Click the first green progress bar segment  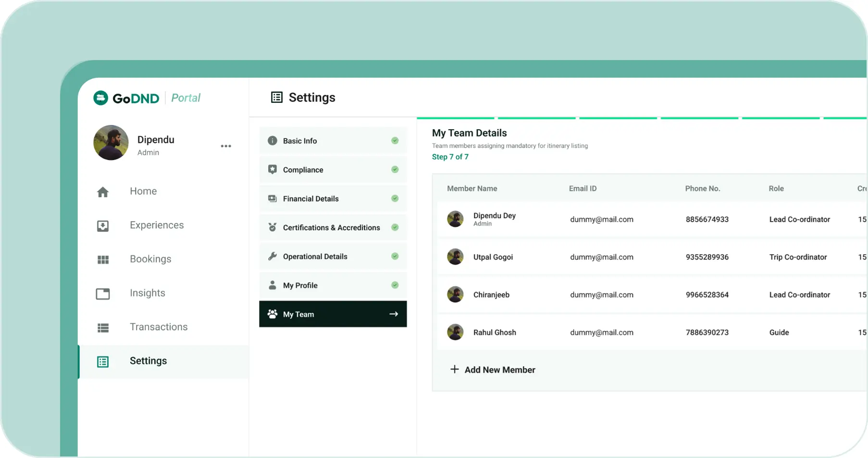(455, 118)
